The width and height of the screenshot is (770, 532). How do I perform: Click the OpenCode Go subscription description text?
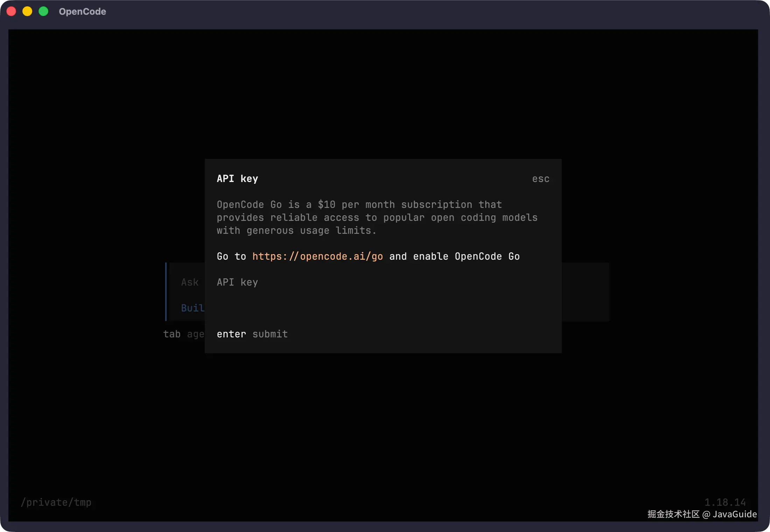[377, 217]
